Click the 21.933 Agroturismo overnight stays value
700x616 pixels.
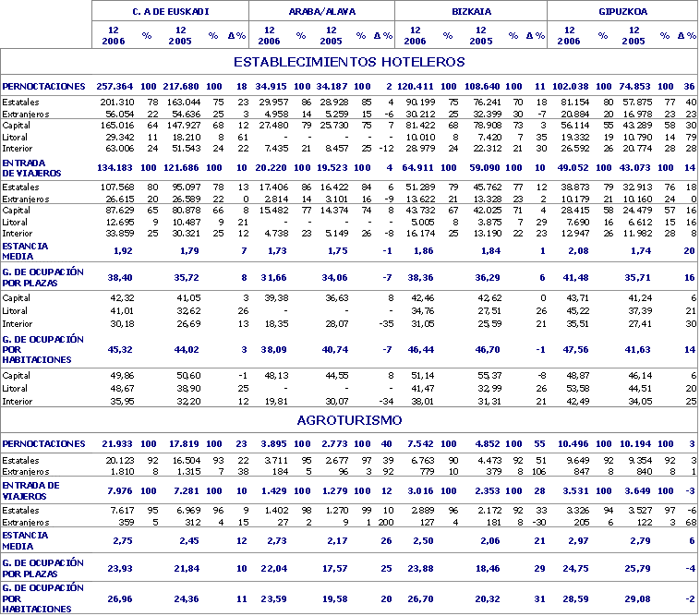point(119,445)
